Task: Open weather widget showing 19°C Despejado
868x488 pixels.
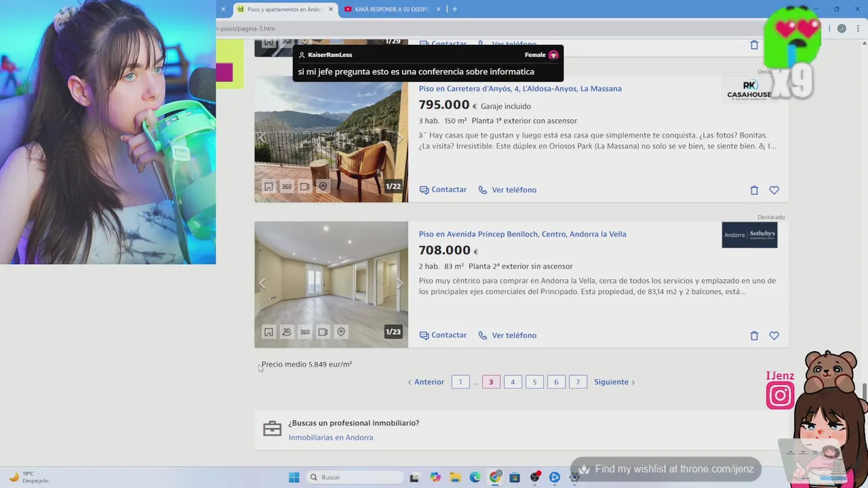Action: 28,477
